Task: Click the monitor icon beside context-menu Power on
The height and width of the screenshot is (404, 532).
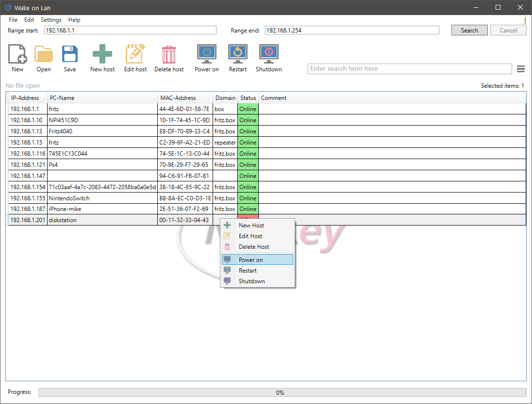Action: click(227, 259)
